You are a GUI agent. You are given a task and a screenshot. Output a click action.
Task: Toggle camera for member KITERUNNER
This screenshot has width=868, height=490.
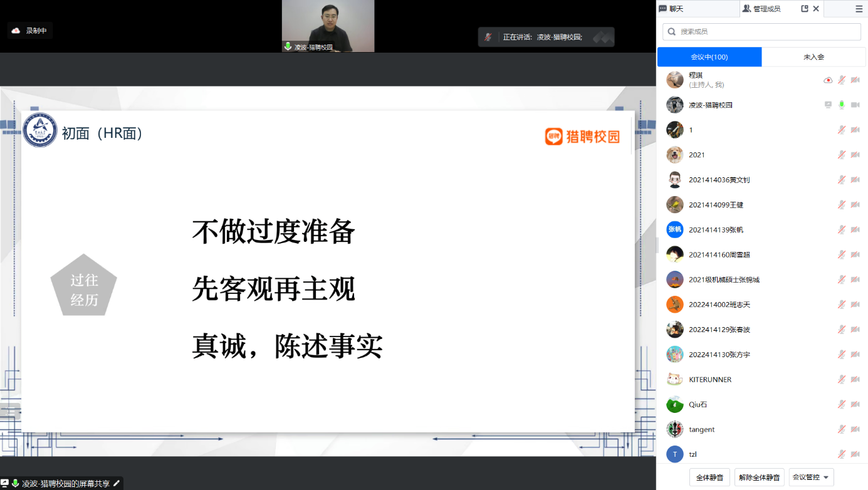click(855, 380)
